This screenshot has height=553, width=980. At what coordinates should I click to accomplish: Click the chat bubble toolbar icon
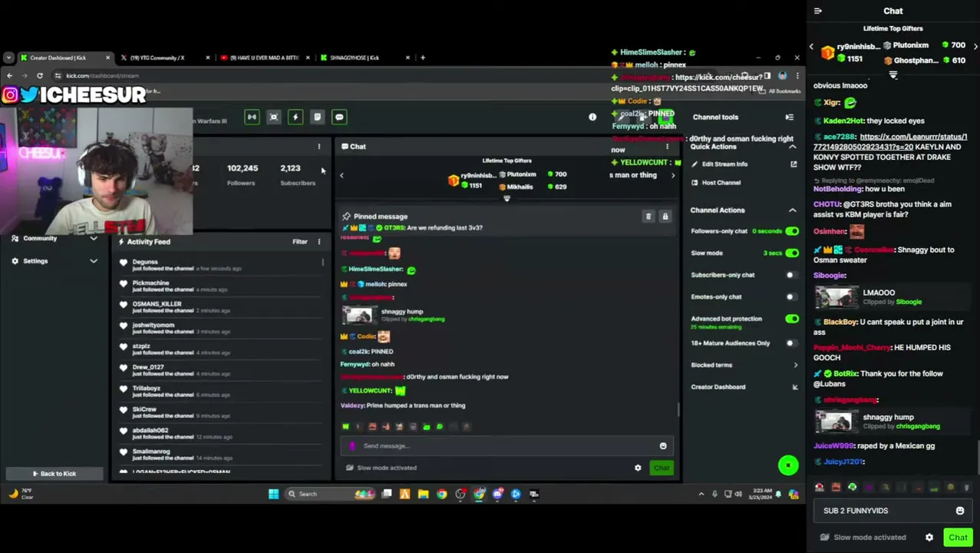tap(339, 117)
